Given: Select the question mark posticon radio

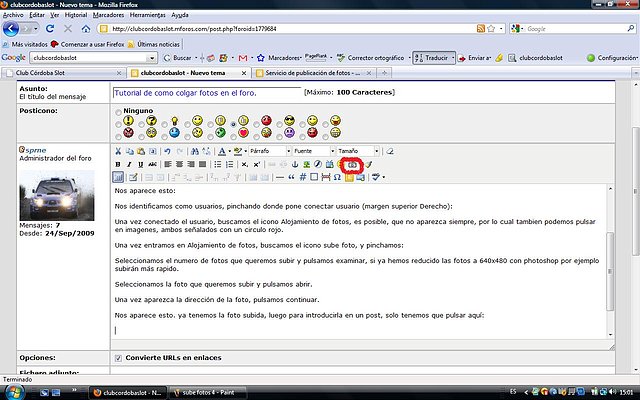Looking at the screenshot, I should (x=141, y=124).
